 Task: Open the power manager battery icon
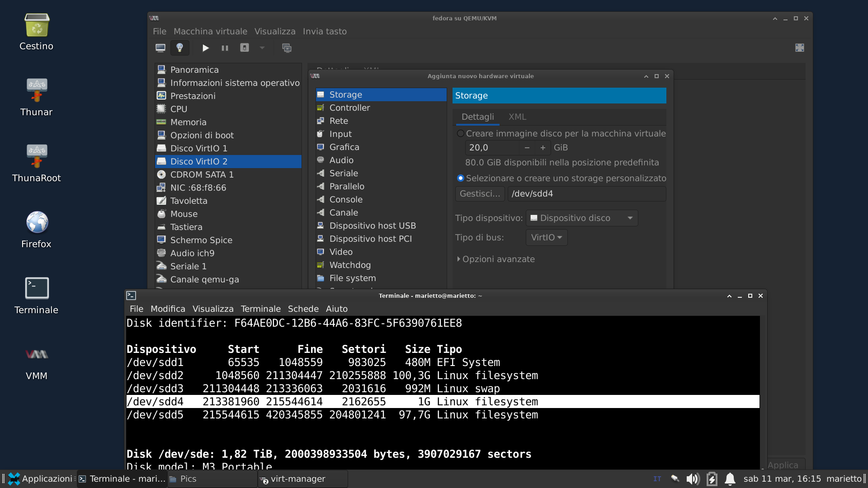click(712, 479)
